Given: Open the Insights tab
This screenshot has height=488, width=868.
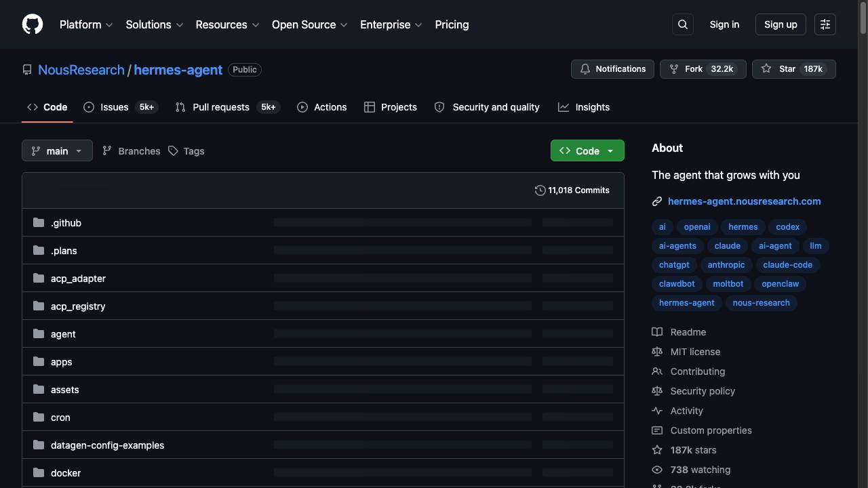Looking at the screenshot, I should (x=584, y=107).
